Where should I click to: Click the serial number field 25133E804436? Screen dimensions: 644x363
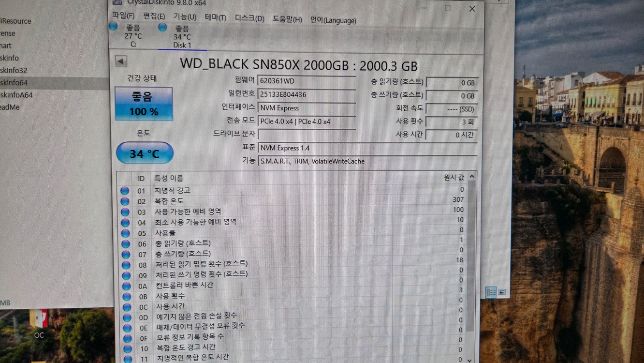307,94
